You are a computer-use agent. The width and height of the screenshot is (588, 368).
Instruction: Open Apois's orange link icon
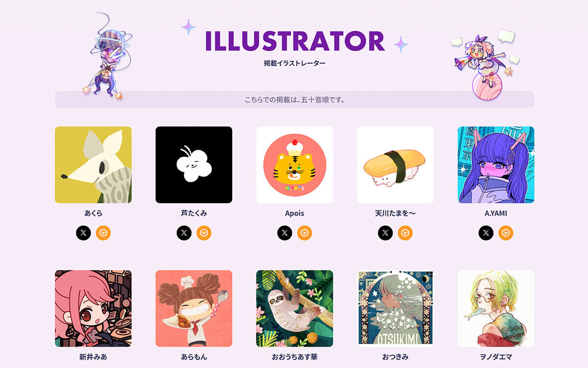coord(305,233)
